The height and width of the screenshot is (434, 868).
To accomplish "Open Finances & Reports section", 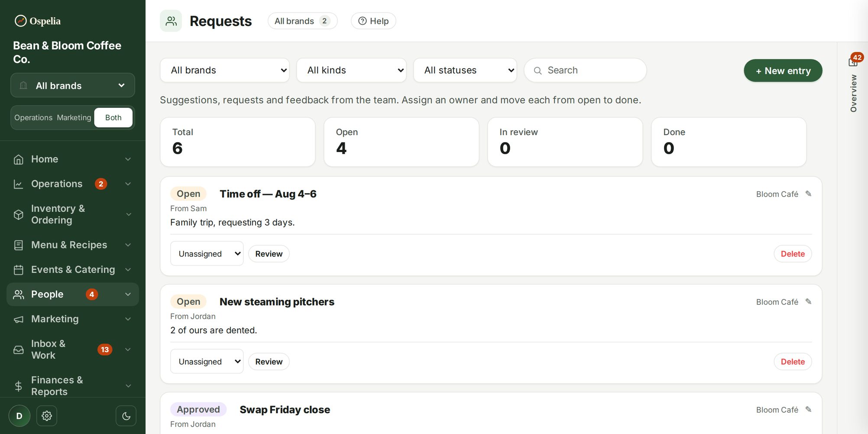I will pos(72,385).
